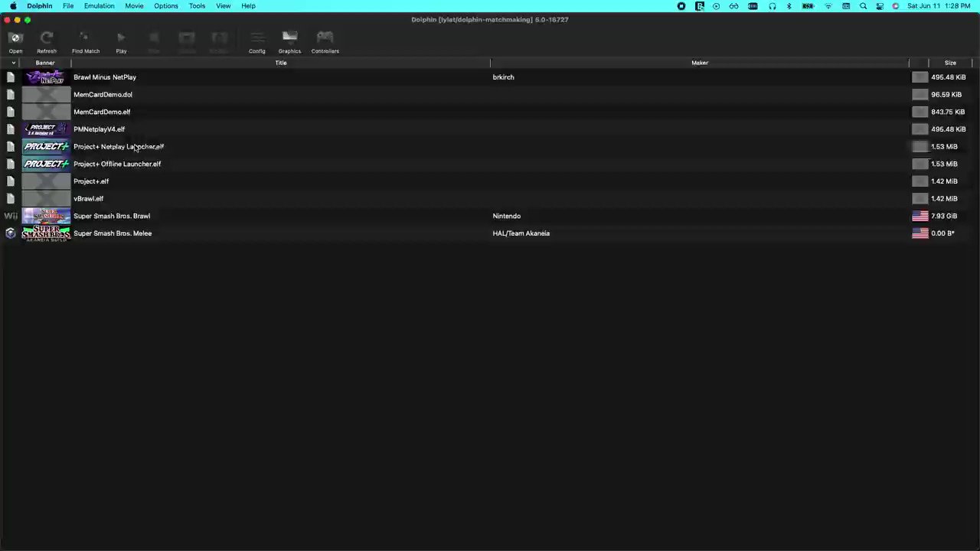The width and height of the screenshot is (980, 551).
Task: Select the Super Smash Bros. Melee title
Action: coord(113,233)
